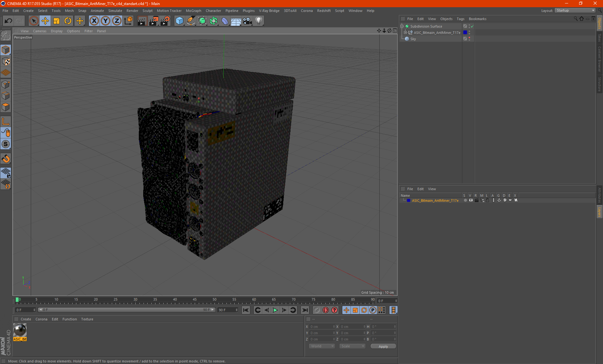Add a Camera object icon

coord(247,21)
